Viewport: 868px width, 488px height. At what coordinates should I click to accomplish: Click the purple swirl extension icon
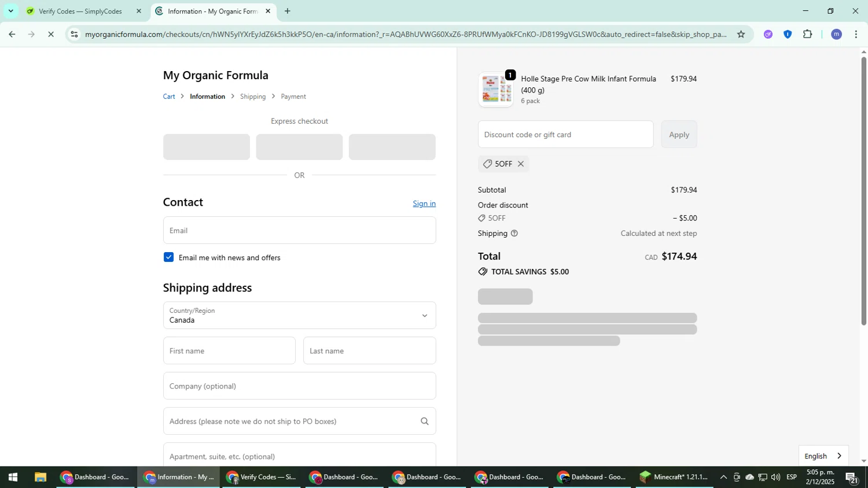tap(768, 34)
